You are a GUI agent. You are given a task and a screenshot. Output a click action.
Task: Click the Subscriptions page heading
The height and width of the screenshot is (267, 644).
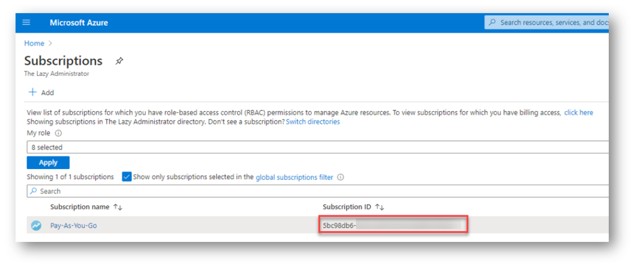pos(64,61)
